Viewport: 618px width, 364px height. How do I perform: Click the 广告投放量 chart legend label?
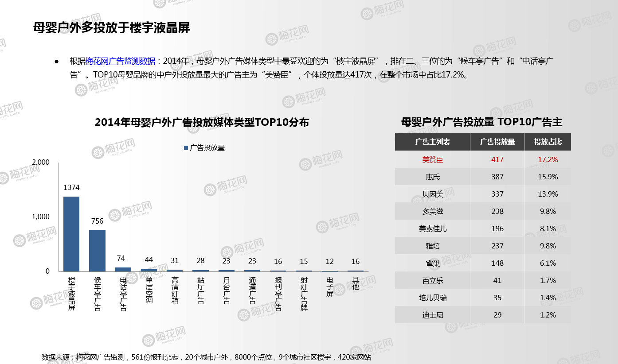click(x=207, y=148)
